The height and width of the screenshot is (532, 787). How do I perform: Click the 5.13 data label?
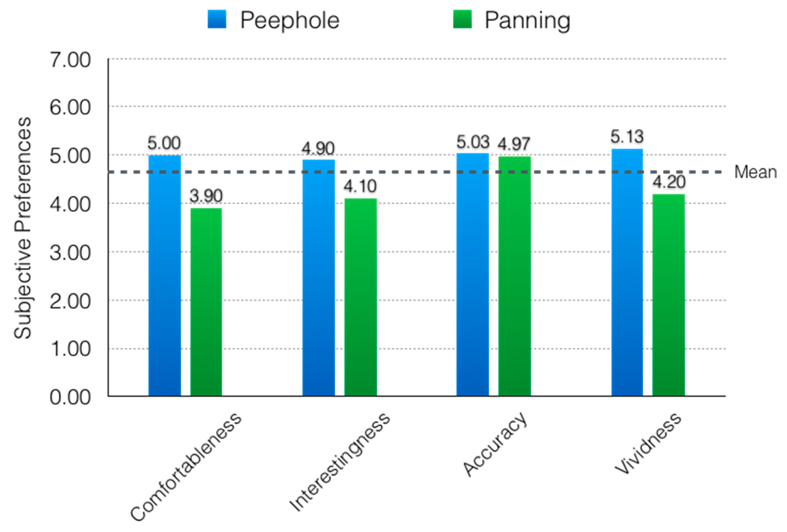[x=627, y=137]
